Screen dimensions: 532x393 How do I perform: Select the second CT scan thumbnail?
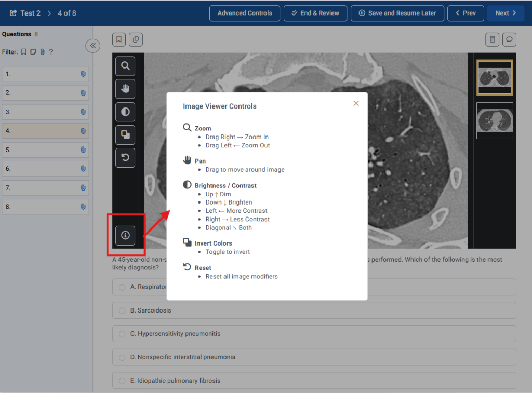pyautogui.click(x=495, y=120)
